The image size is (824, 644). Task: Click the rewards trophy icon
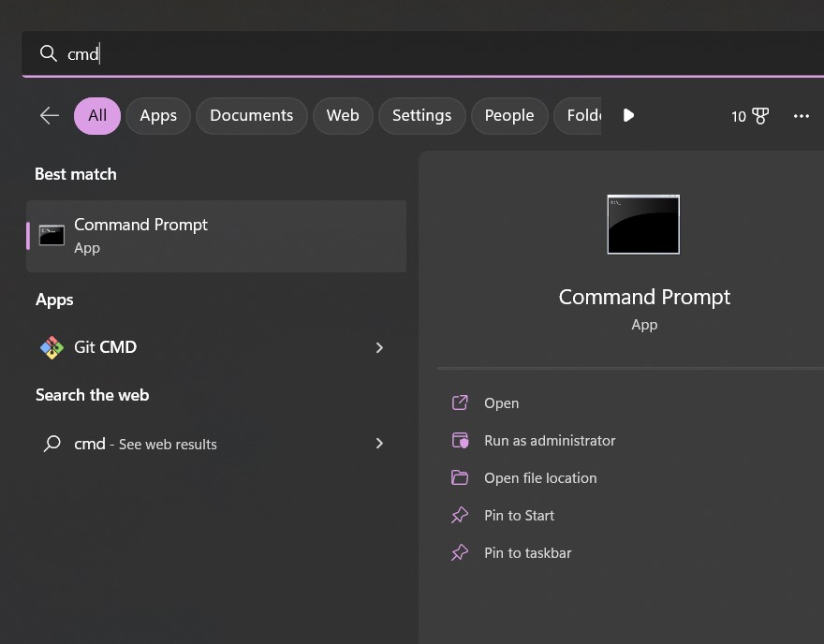[759, 116]
